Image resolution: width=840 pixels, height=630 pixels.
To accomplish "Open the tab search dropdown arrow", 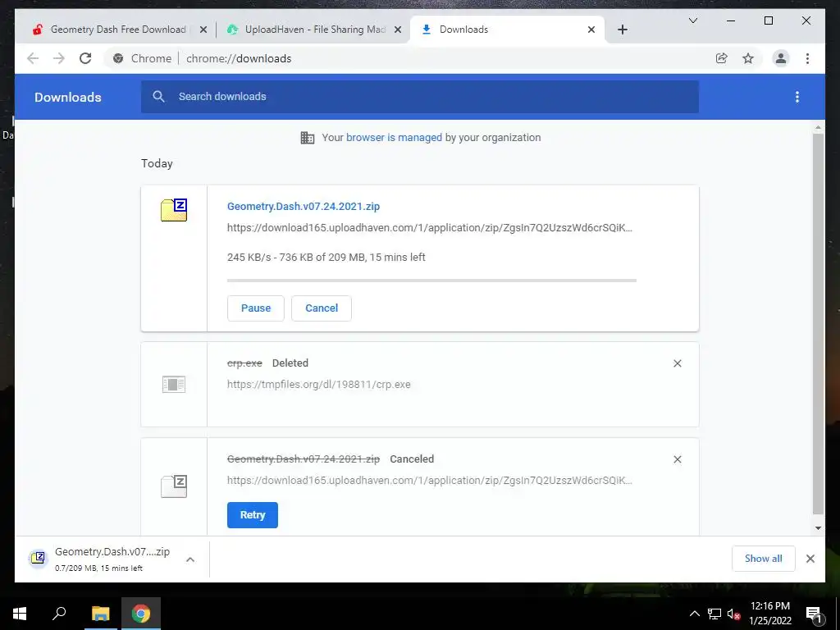I will (692, 21).
